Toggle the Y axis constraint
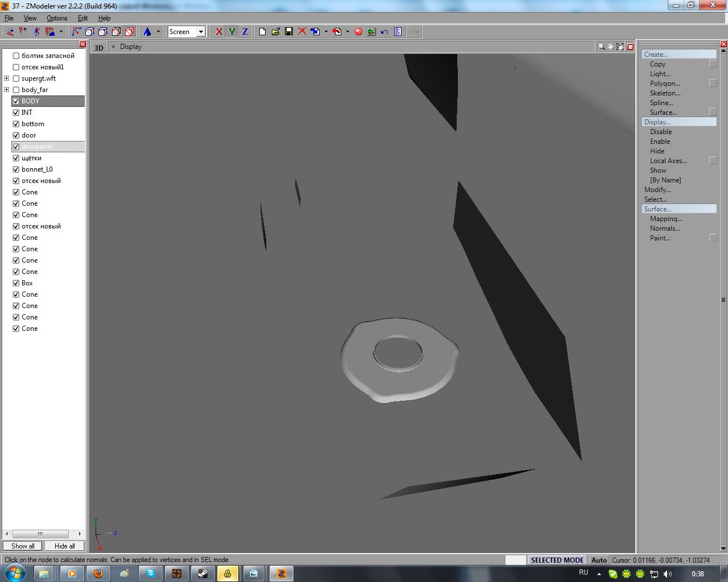Image resolution: width=728 pixels, height=582 pixels. click(232, 32)
